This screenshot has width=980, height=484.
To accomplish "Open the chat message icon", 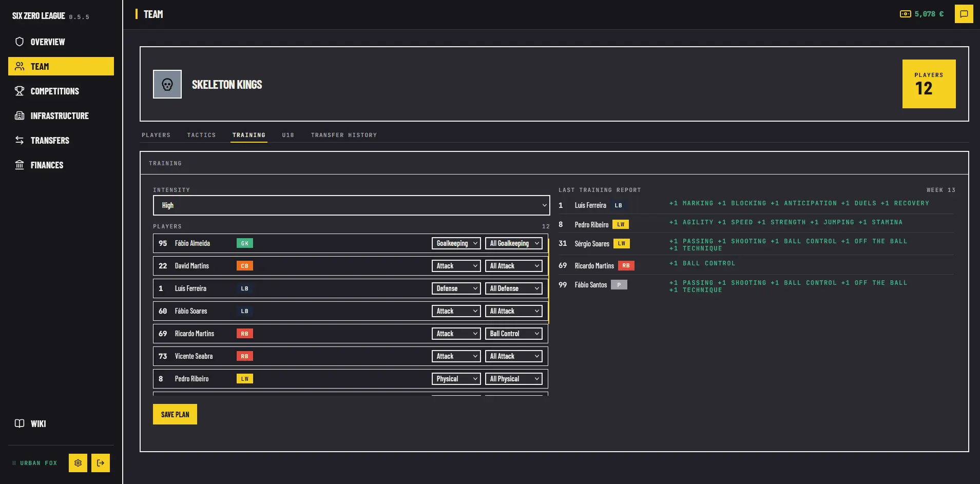I will (964, 14).
